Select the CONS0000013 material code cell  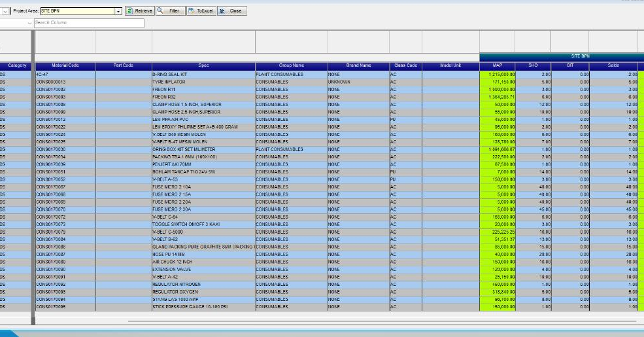[65, 82]
